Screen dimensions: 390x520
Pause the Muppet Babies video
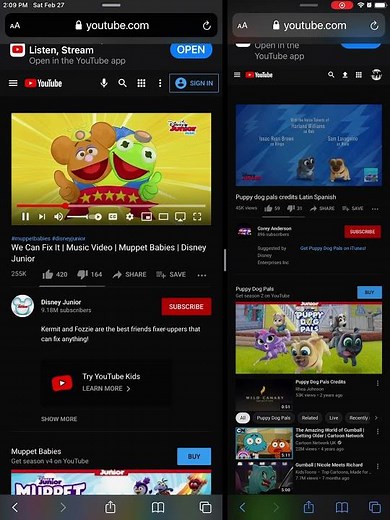pos(25,217)
